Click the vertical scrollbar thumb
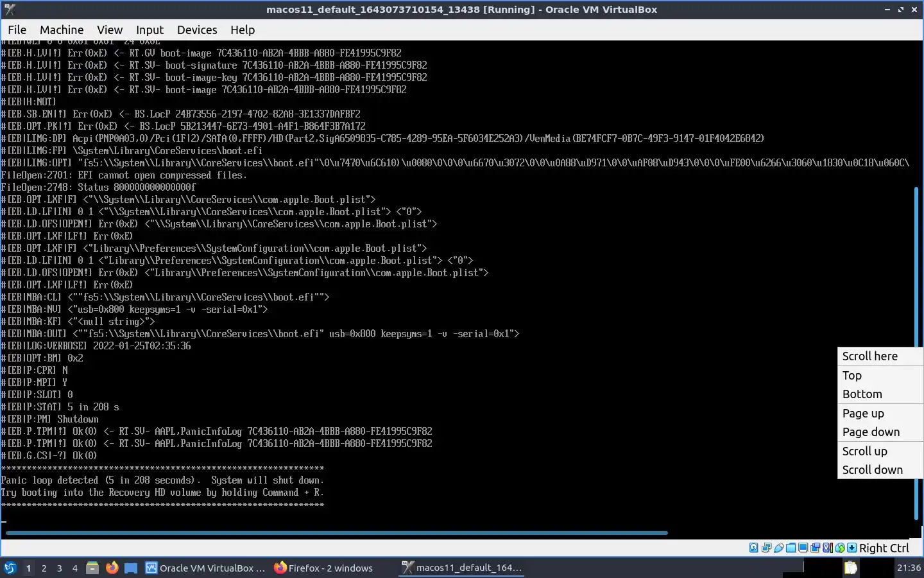Screen dimensions: 924x578 [916, 353]
